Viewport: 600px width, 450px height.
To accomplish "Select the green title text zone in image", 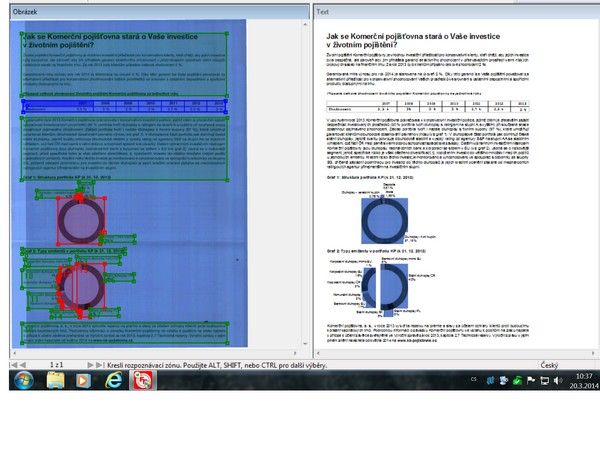I will (x=124, y=65).
